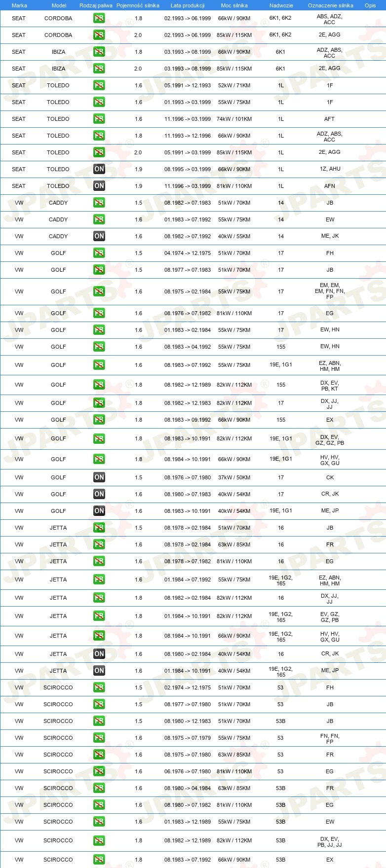Select engine codes DX, EV, PB, JJ, JJ cell
This screenshot has height=868, width=386.
[330, 842]
